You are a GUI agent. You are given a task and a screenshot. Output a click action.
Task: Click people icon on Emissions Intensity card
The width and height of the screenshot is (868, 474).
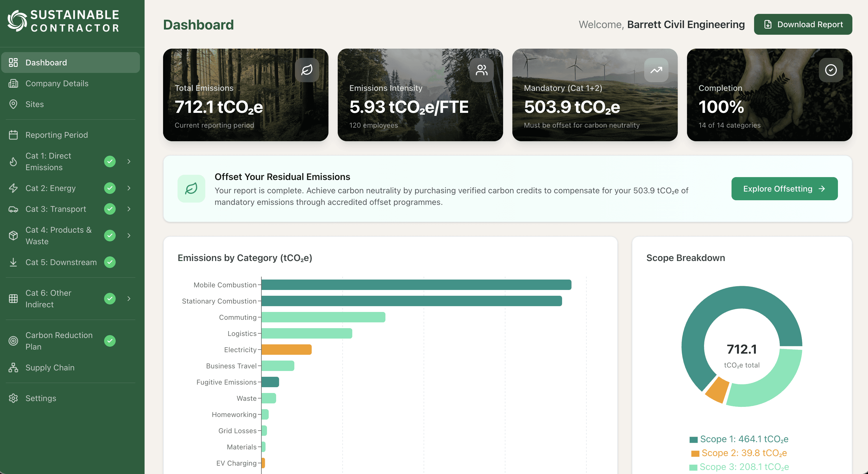pyautogui.click(x=481, y=70)
